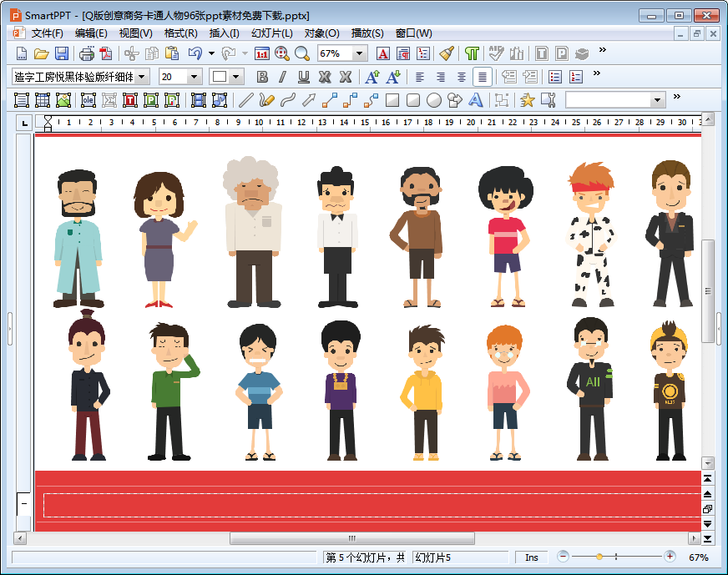Insert a movie object
The height and width of the screenshot is (575, 728).
click(198, 100)
